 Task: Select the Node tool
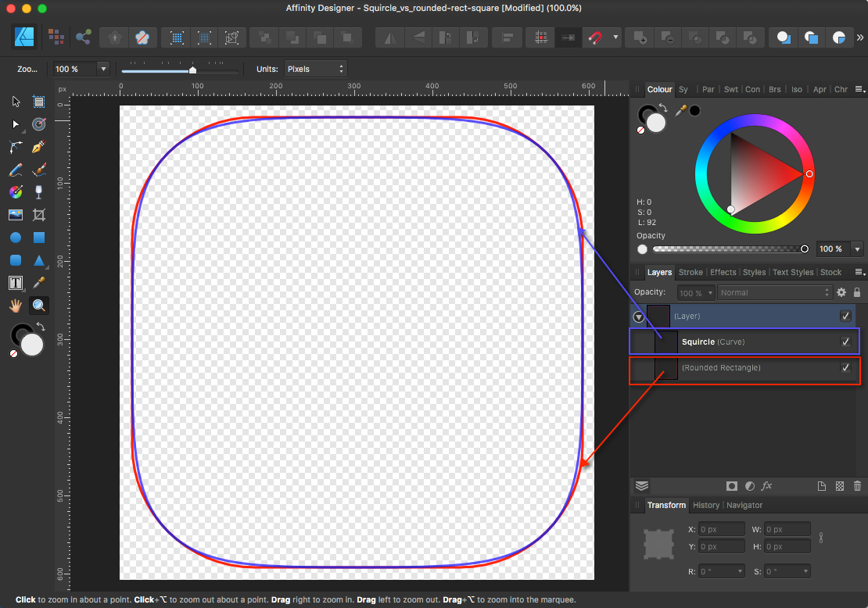point(14,123)
